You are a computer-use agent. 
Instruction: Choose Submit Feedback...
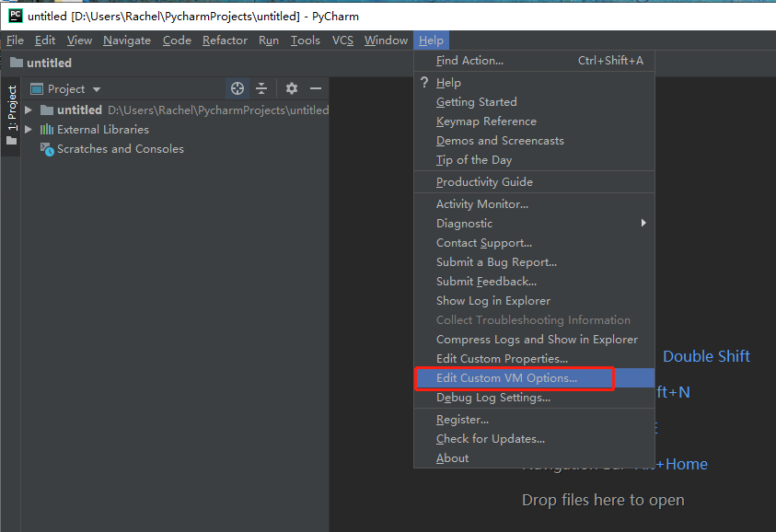pos(535,281)
